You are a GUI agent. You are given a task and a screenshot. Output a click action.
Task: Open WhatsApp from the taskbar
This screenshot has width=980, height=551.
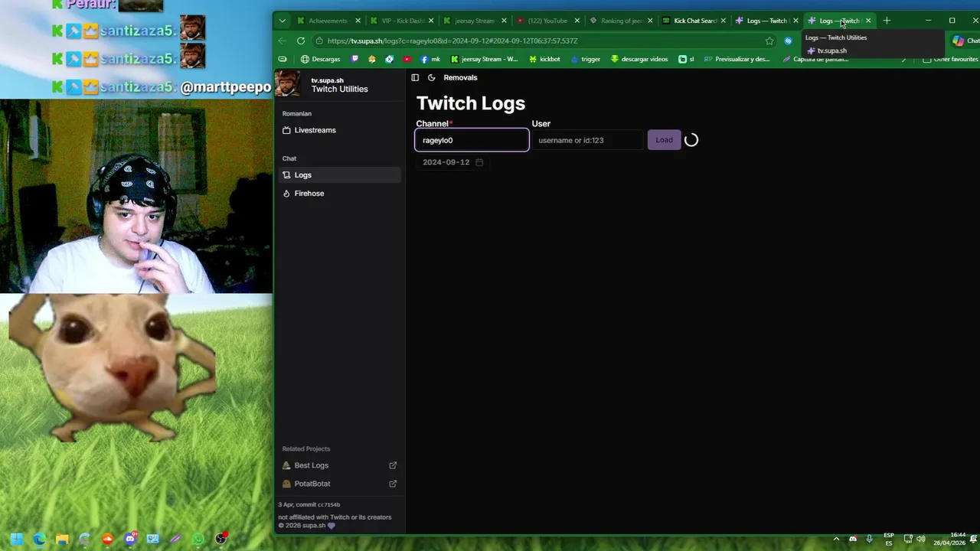pyautogui.click(x=198, y=539)
